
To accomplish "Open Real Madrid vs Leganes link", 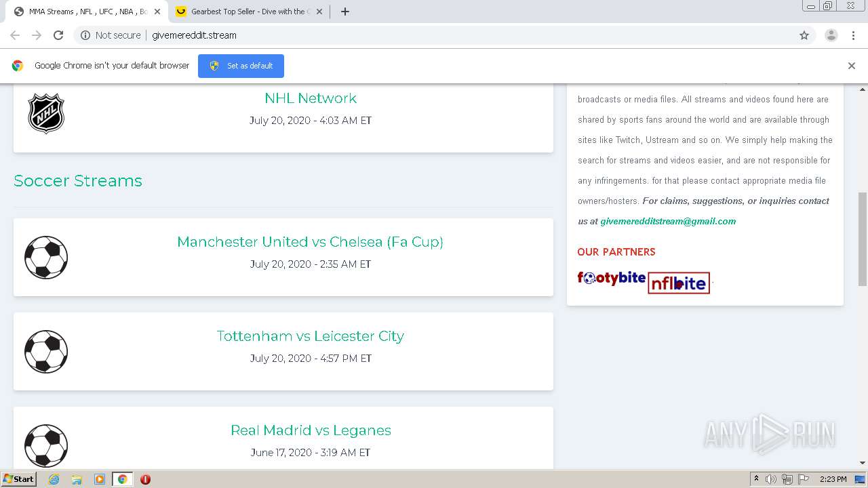I will pyautogui.click(x=311, y=430).
